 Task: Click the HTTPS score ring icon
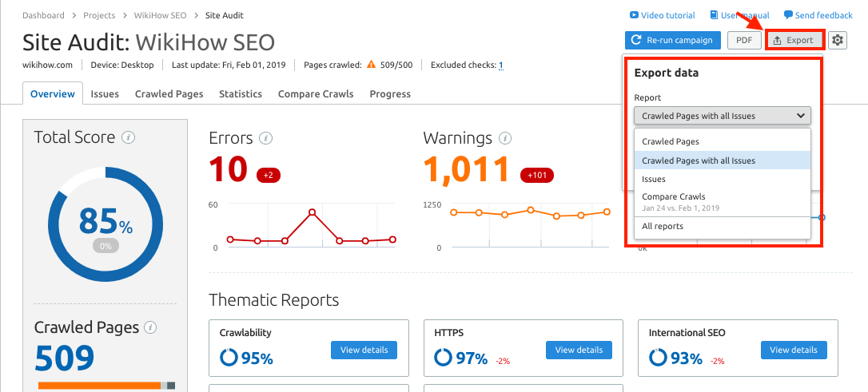(x=444, y=358)
